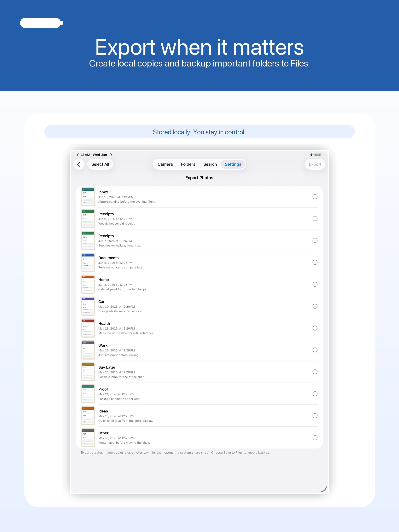
Task: Select the Work photo radio circle
Action: [315, 350]
